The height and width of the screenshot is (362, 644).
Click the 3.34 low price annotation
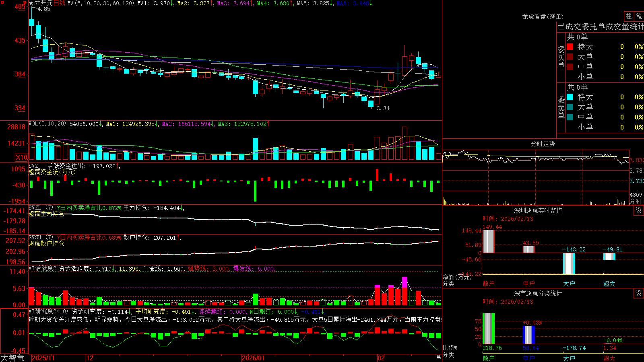(383, 108)
